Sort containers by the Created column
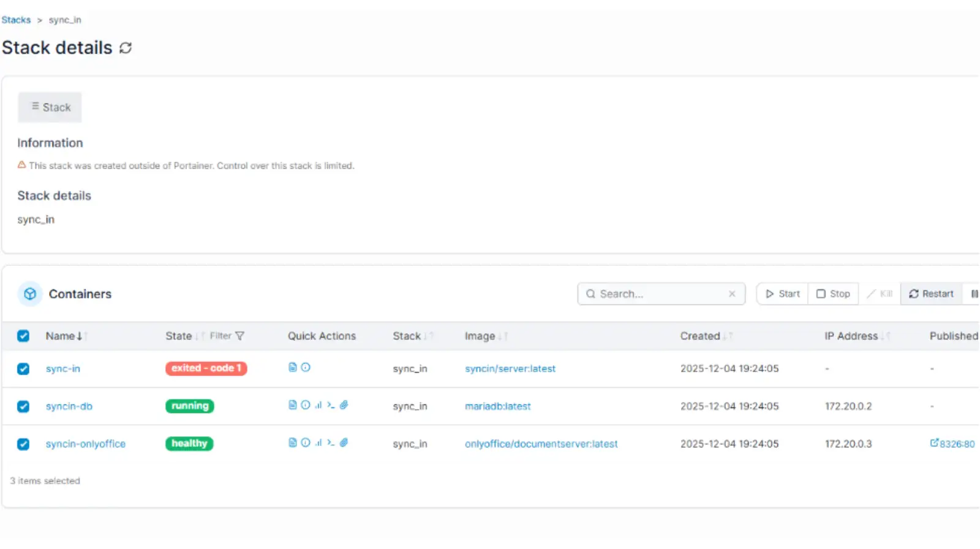Image resolution: width=980 pixels, height=549 pixels. tap(700, 336)
